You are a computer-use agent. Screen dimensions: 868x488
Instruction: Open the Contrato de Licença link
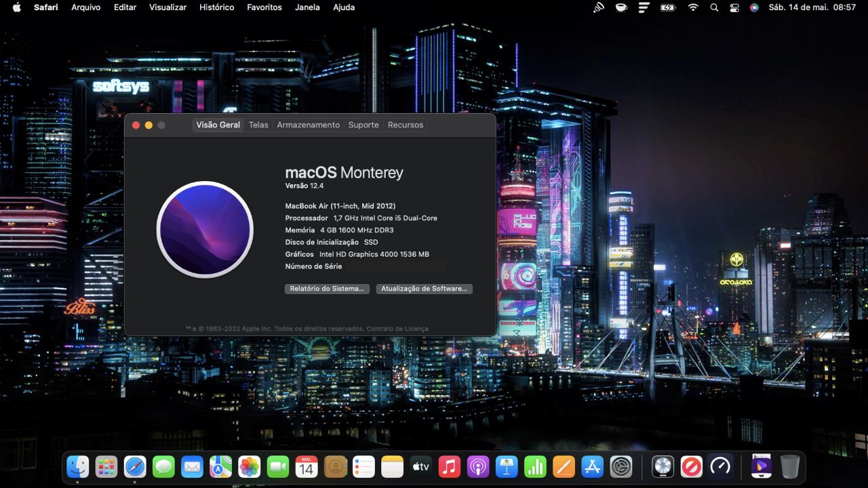397,329
